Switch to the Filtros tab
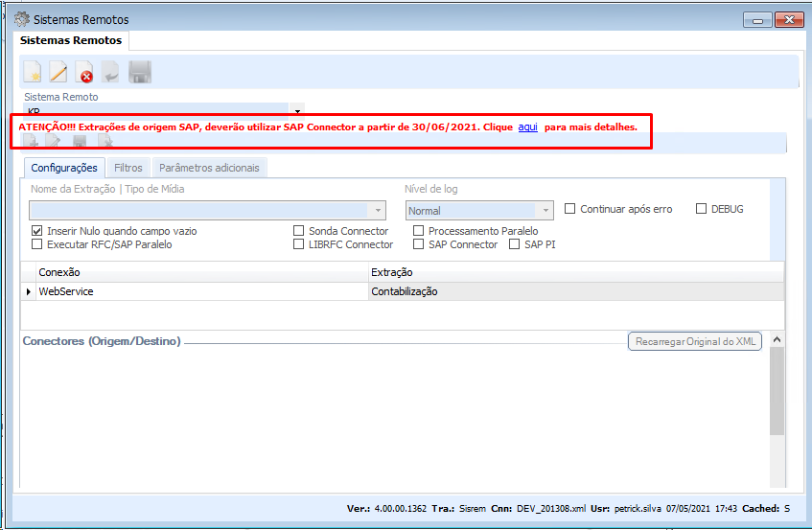Screen dimensions: 812x530 pyautogui.click(x=128, y=168)
